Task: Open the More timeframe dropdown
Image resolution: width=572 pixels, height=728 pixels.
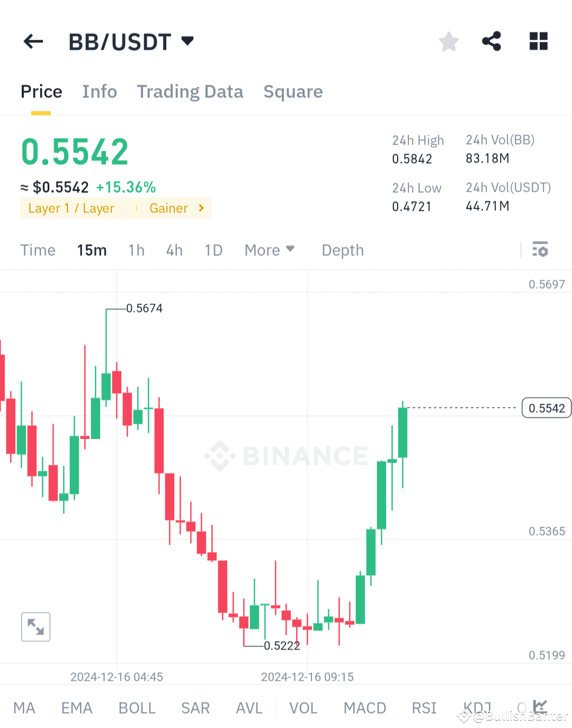Action: click(269, 250)
